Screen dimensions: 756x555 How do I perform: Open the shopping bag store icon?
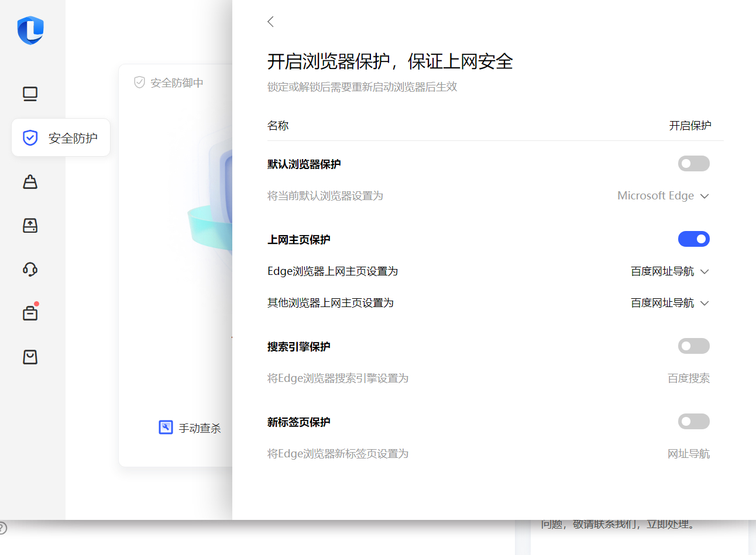click(30, 357)
